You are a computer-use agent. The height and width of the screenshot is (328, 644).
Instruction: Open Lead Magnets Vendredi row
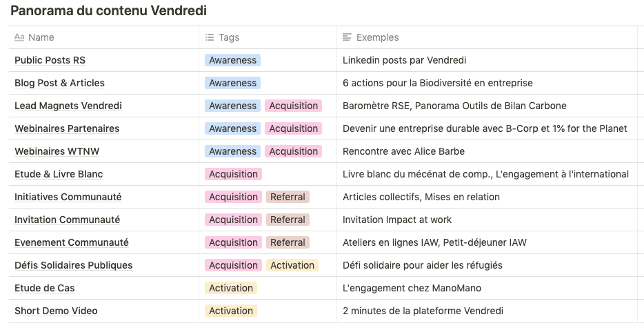tap(68, 106)
